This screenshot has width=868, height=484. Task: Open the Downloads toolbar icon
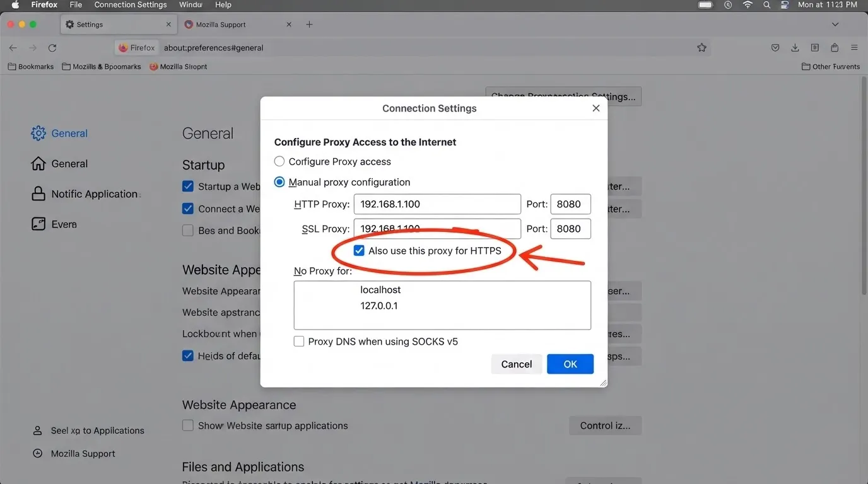click(x=795, y=48)
